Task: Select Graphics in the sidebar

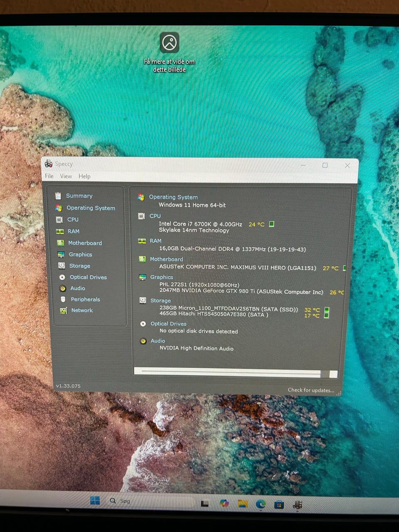Action: [80, 254]
